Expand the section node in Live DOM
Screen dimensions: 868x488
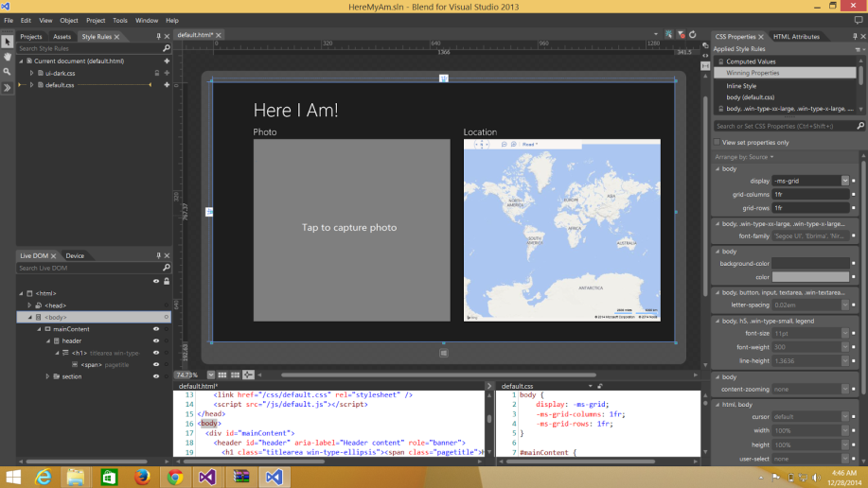48,376
